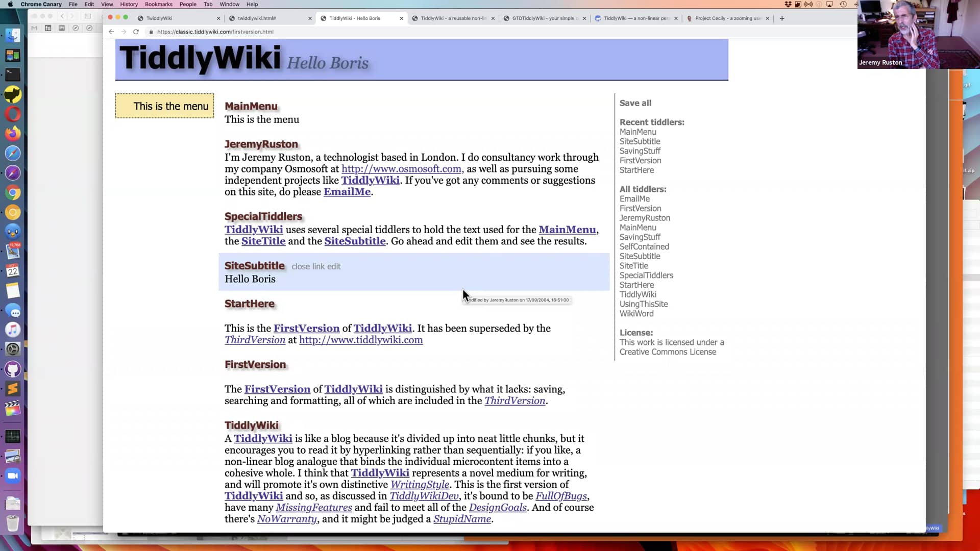Click the Apple menu icon
980x551 pixels.
pyautogui.click(x=10, y=4)
